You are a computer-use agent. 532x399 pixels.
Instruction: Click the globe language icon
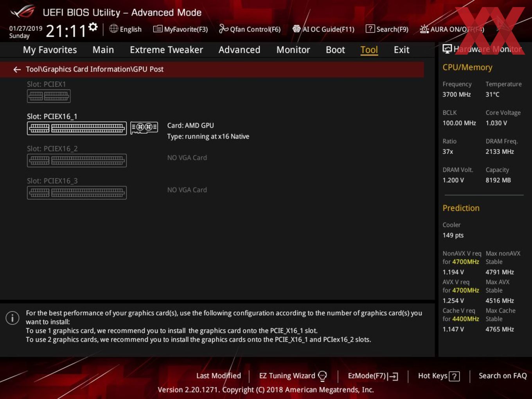tap(113, 29)
